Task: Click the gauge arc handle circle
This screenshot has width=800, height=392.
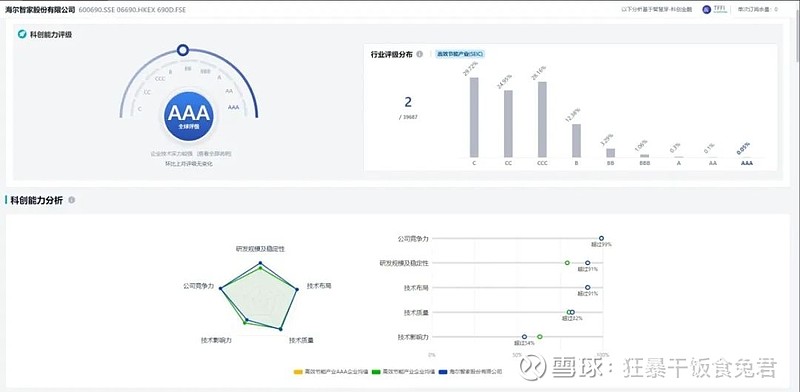Action: (x=183, y=50)
